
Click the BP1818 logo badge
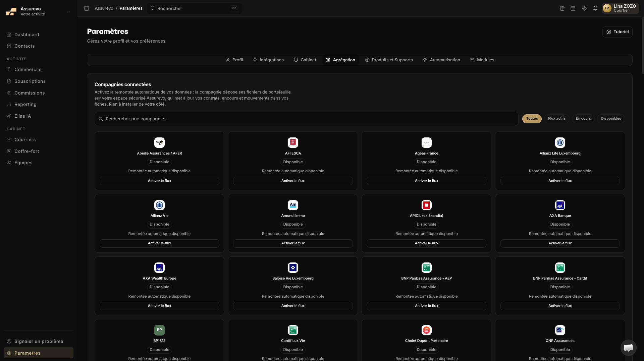click(x=159, y=330)
